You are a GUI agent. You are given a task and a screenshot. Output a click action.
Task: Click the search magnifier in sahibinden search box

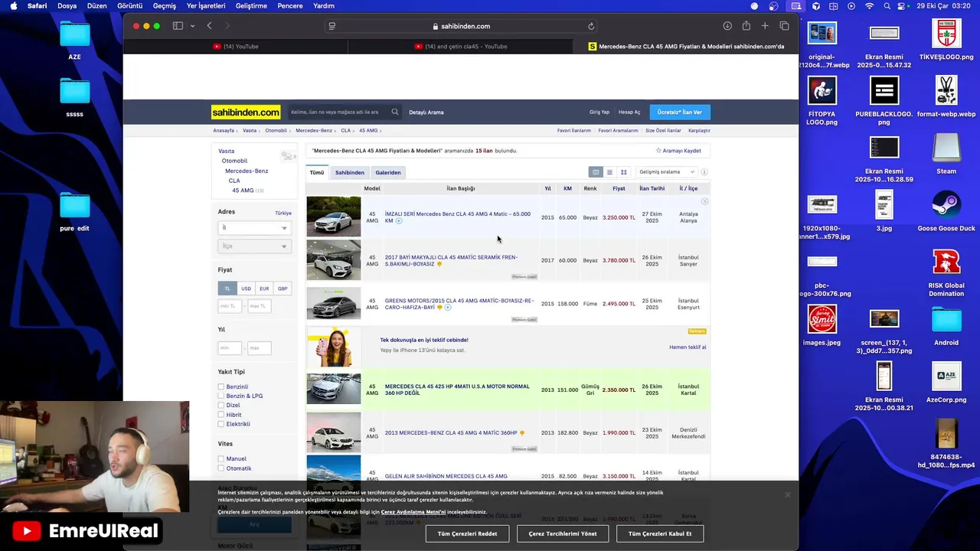395,112
